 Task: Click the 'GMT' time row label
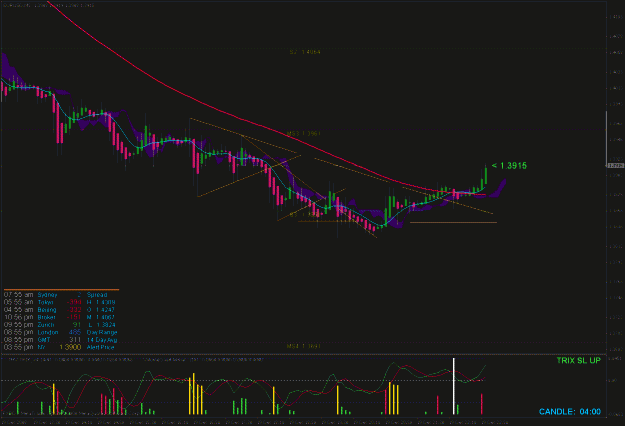pyautogui.click(x=44, y=340)
